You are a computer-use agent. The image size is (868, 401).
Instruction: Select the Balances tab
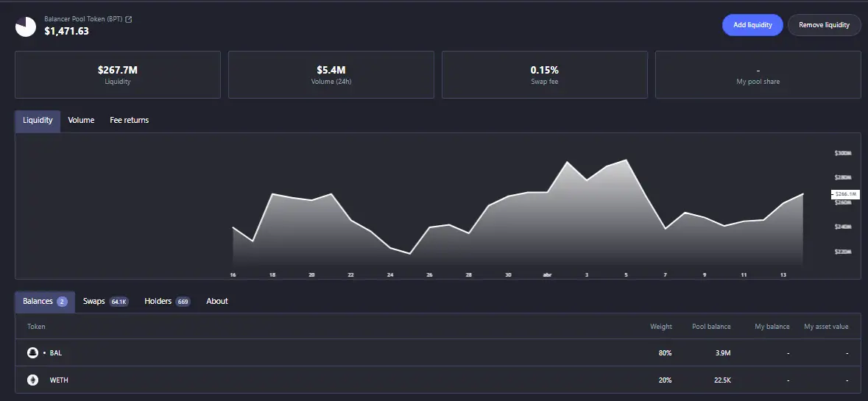click(x=45, y=302)
